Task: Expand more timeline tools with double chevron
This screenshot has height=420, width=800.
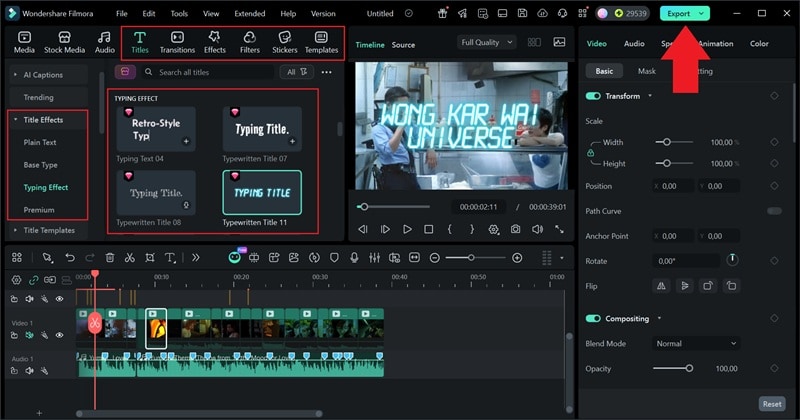Action: coord(195,258)
